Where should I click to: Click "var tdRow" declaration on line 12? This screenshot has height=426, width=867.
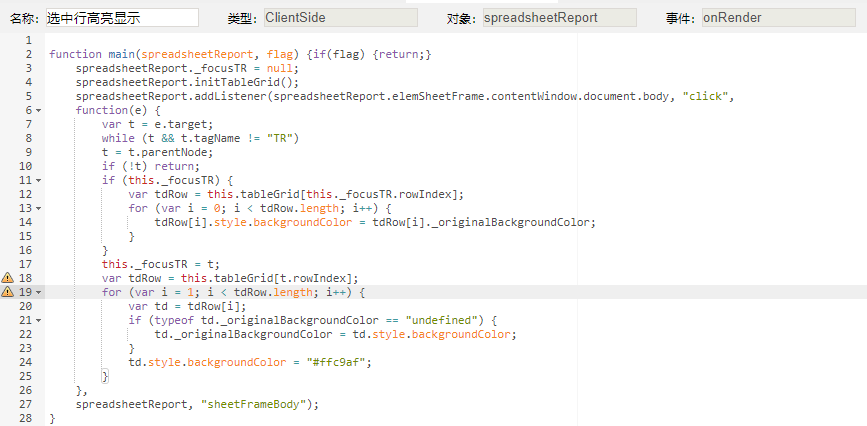(158, 194)
